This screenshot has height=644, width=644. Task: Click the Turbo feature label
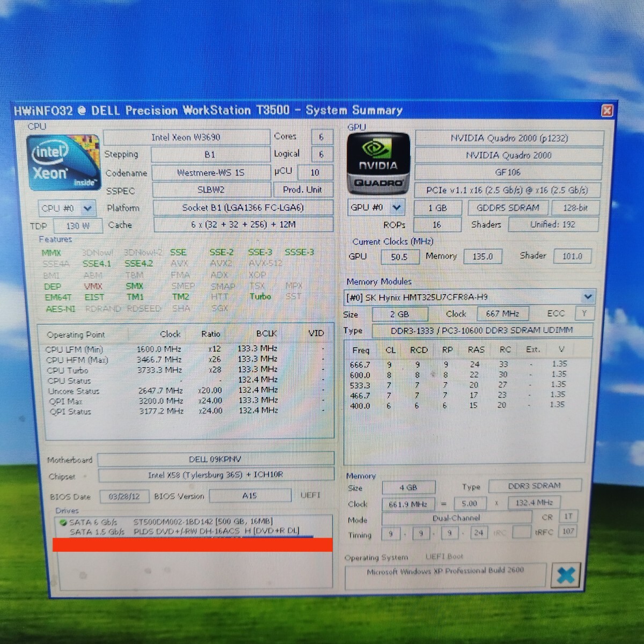(x=260, y=296)
